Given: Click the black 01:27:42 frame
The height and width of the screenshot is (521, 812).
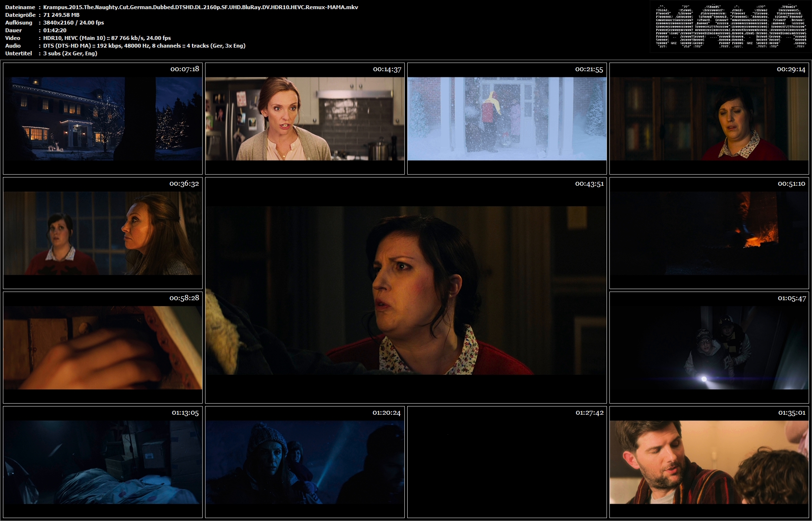Looking at the screenshot, I should (507, 462).
